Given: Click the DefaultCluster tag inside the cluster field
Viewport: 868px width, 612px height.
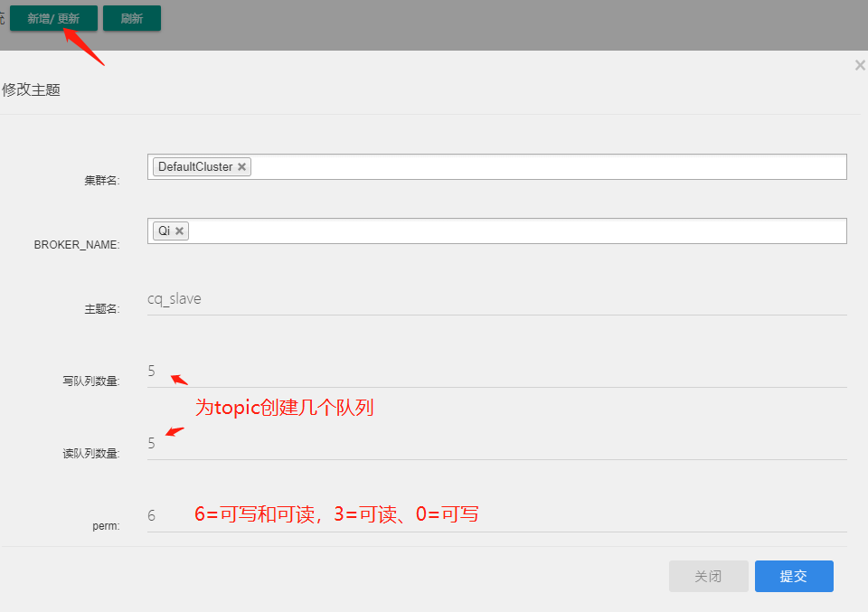Looking at the screenshot, I should [x=195, y=166].
